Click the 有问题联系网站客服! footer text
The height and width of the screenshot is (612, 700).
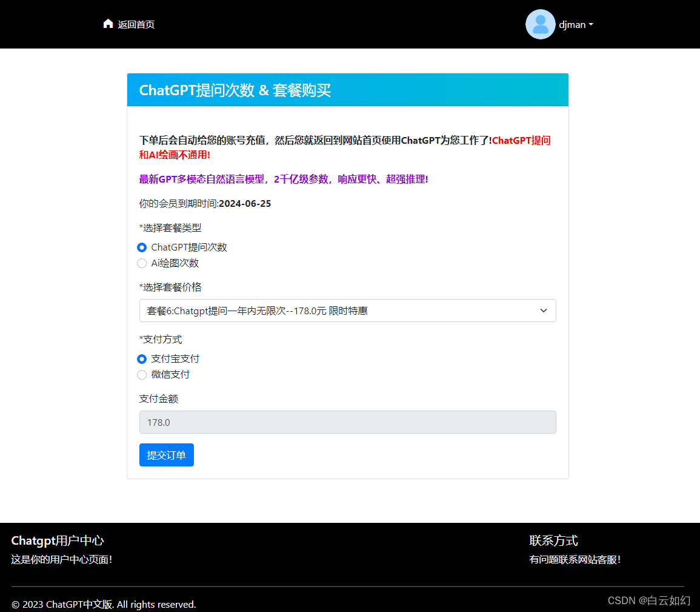575,560
